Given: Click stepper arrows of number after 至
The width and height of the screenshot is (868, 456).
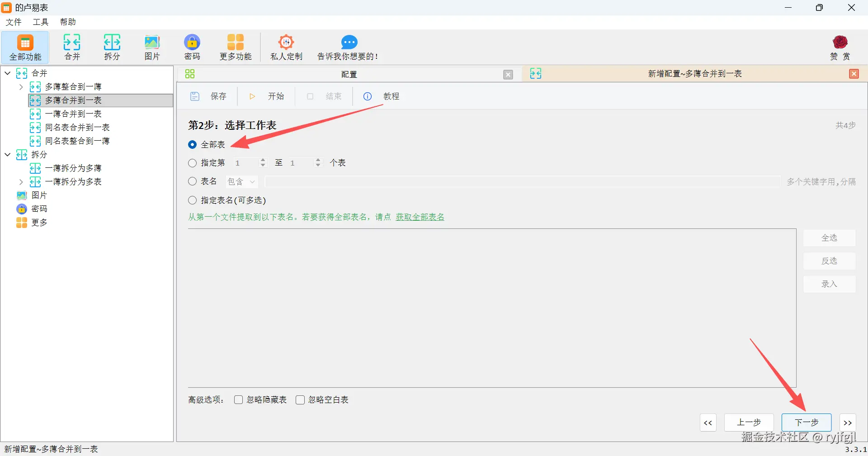Looking at the screenshot, I should point(318,163).
